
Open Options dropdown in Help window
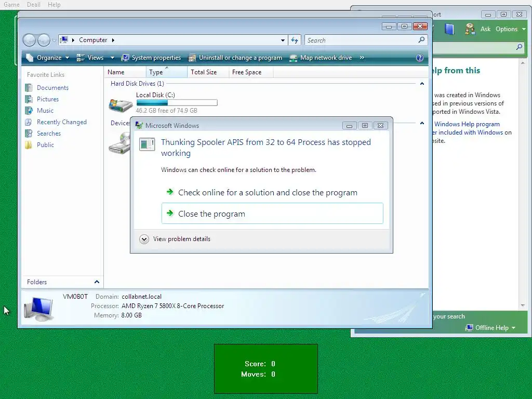coord(510,29)
